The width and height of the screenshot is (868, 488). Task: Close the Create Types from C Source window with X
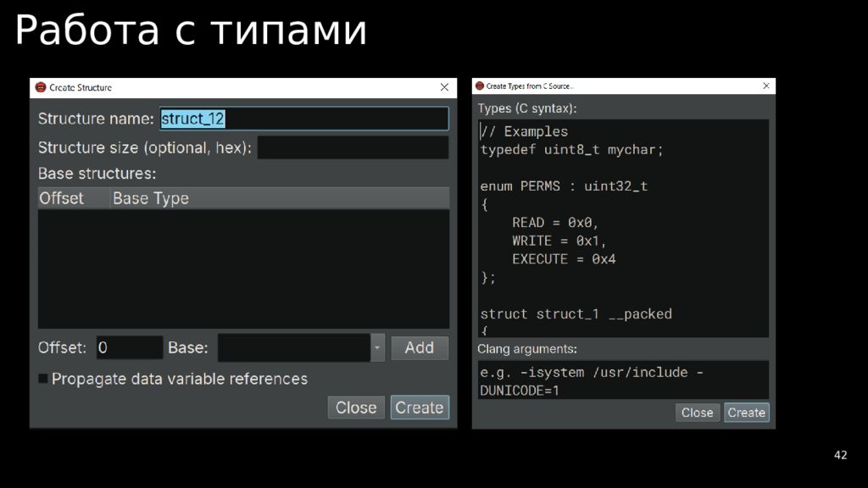point(766,86)
